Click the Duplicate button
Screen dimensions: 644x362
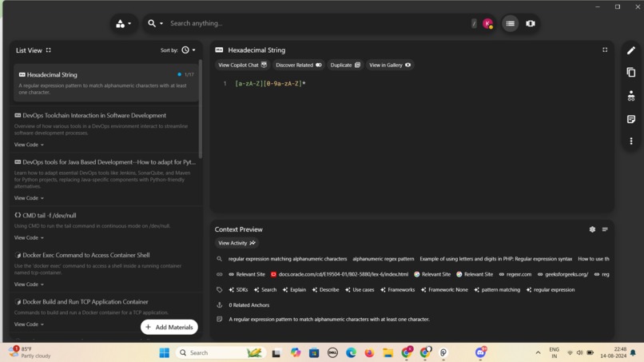coord(345,65)
